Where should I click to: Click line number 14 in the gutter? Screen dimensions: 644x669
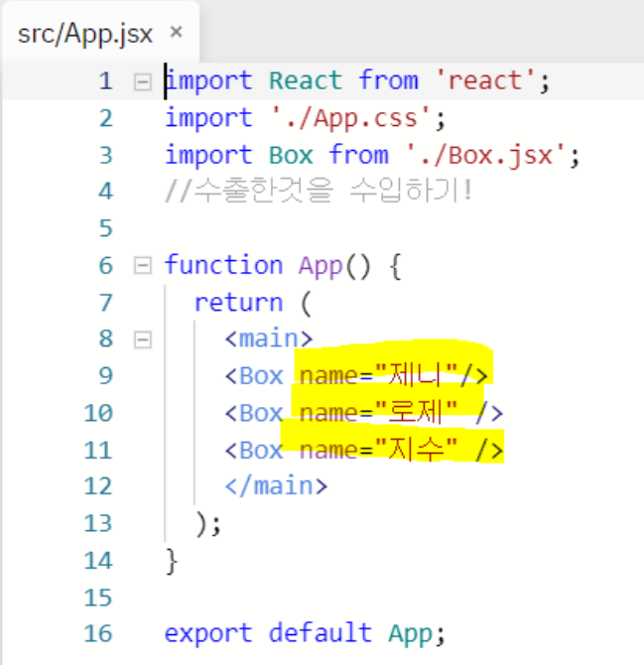click(x=98, y=561)
